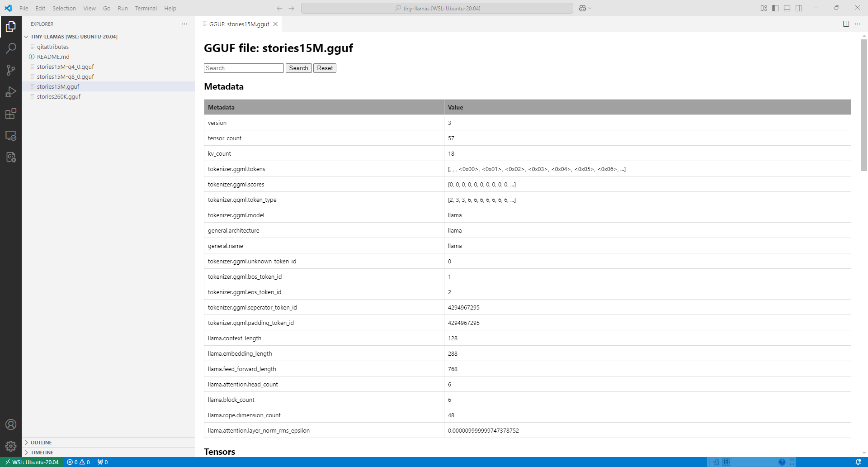The image size is (868, 467).
Task: Split the editor to the right
Action: pyautogui.click(x=846, y=24)
